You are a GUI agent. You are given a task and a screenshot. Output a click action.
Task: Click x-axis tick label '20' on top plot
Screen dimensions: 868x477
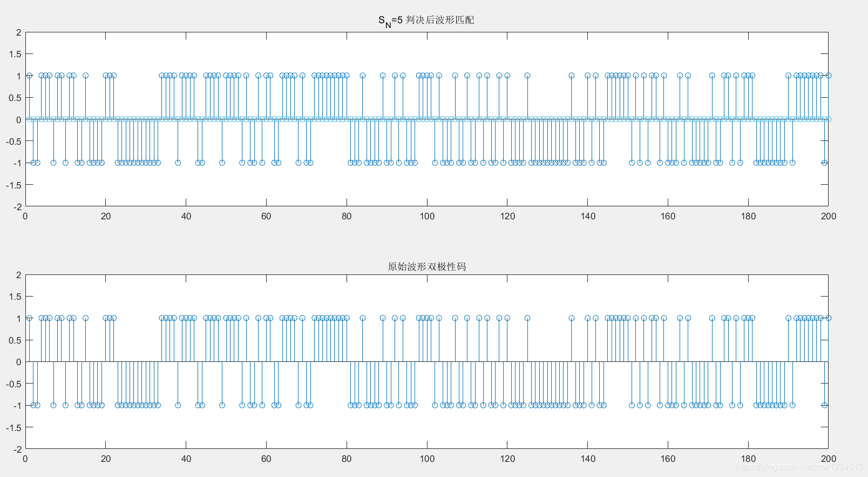106,216
